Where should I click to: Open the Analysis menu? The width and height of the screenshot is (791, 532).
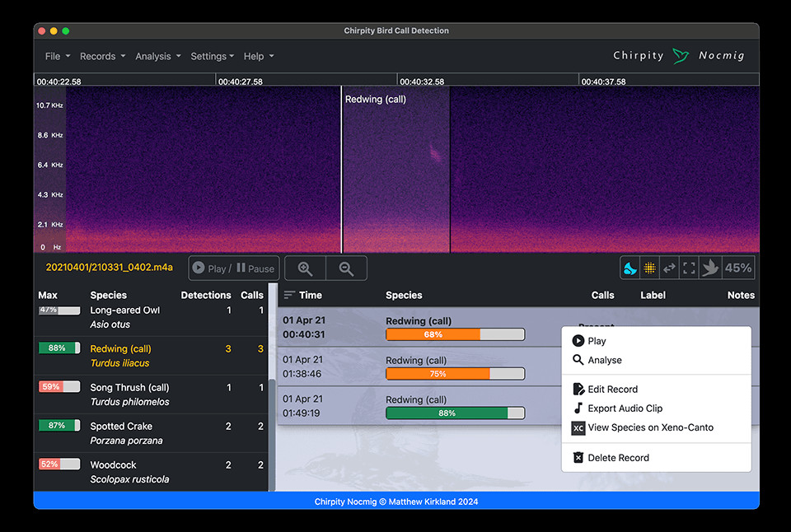(x=158, y=57)
